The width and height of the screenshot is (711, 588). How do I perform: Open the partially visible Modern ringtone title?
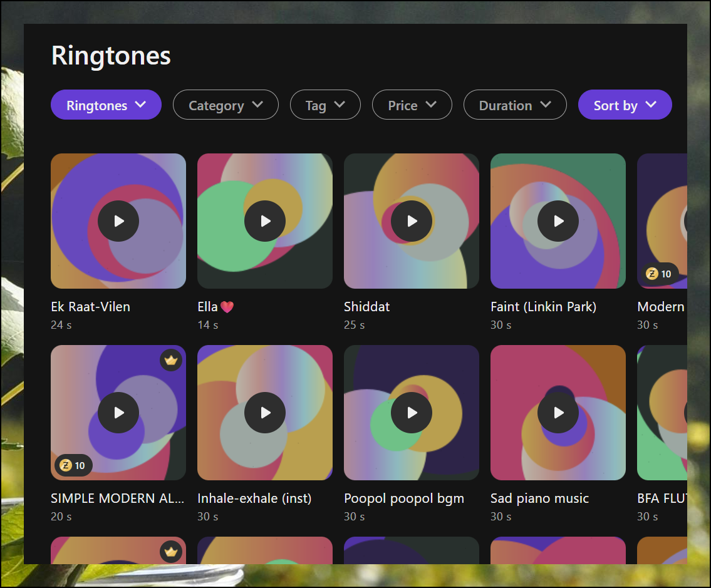click(662, 307)
